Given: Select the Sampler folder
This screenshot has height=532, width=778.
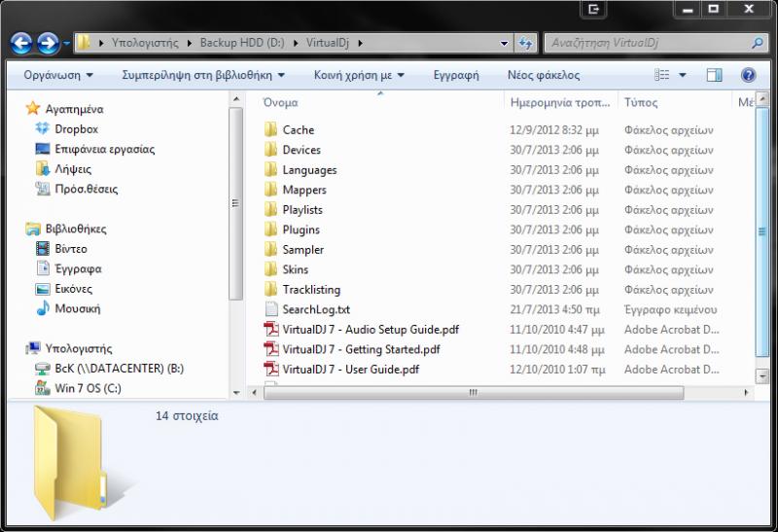Looking at the screenshot, I should [x=295, y=250].
